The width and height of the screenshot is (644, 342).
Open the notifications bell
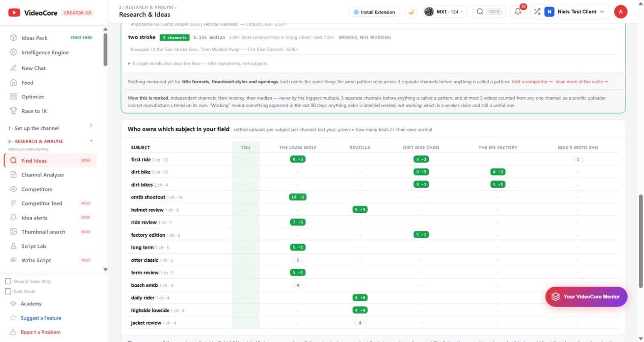[518, 12]
